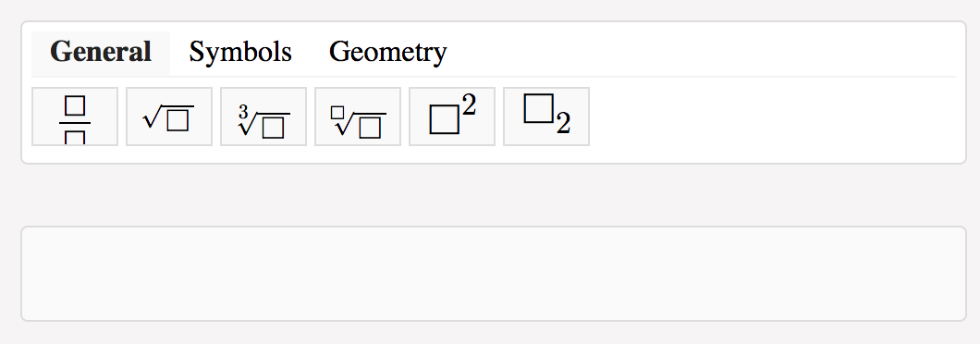Select the General tab
The width and height of the screenshot is (980, 344).
101,53
